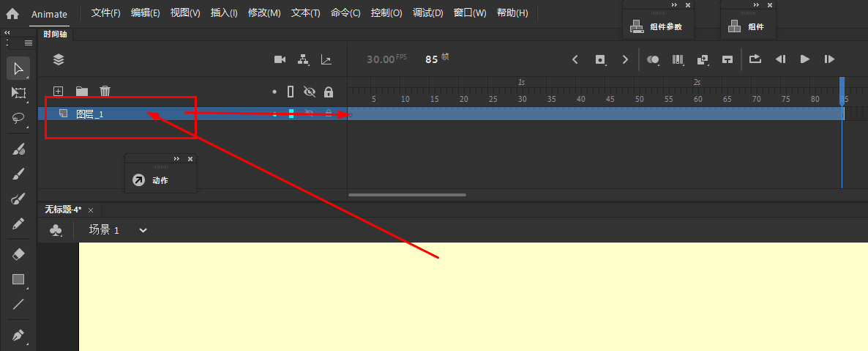This screenshot has width=868, height=351.
Task: Open the 插入(I) menu
Action: pos(224,13)
